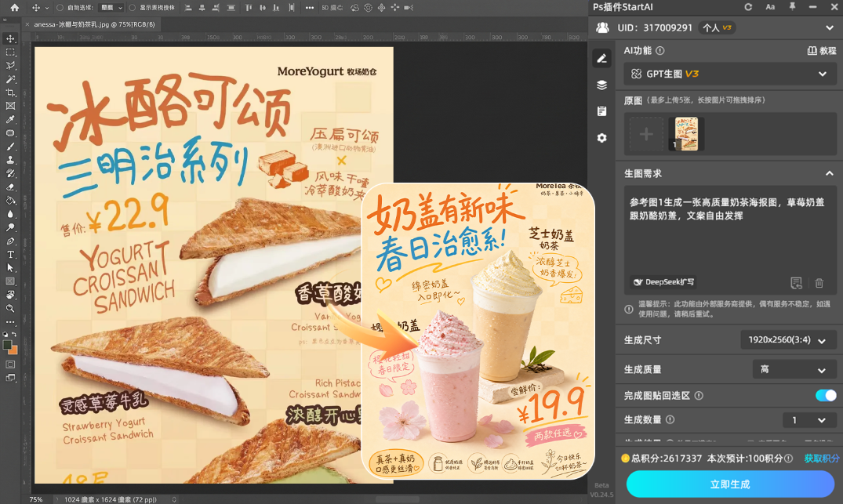Click 立即生成 generate button
Viewport: 843px width, 504px height.
tap(729, 484)
